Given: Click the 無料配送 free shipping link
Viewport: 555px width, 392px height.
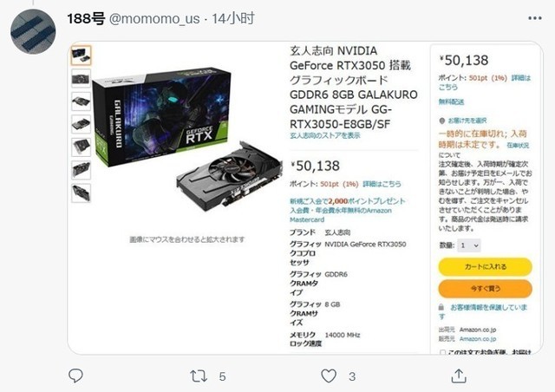Looking at the screenshot, I should pyautogui.click(x=451, y=102).
